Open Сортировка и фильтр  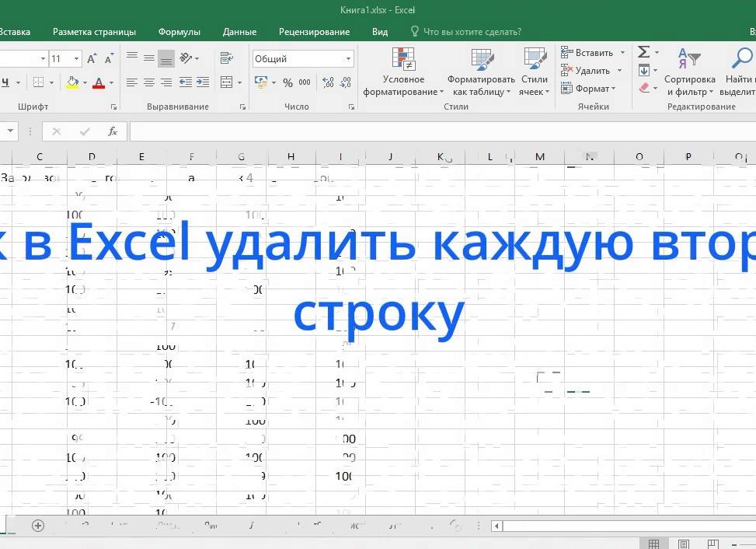click(690, 74)
